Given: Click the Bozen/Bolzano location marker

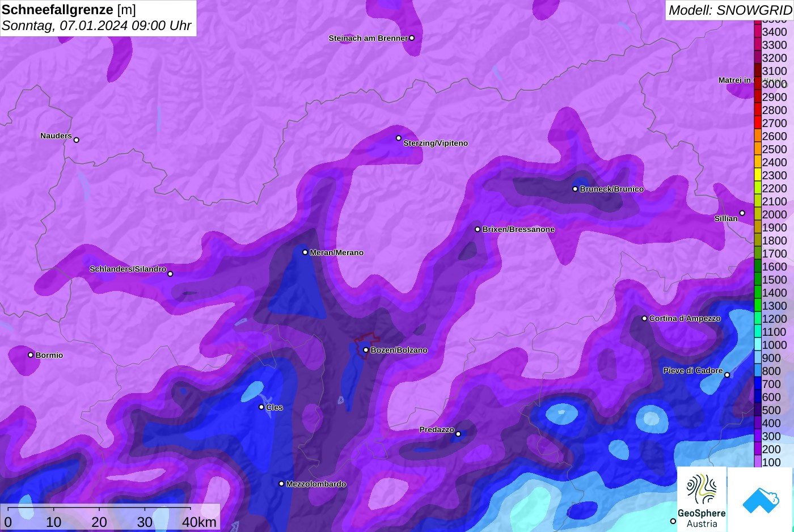Looking at the screenshot, I should tap(366, 350).
